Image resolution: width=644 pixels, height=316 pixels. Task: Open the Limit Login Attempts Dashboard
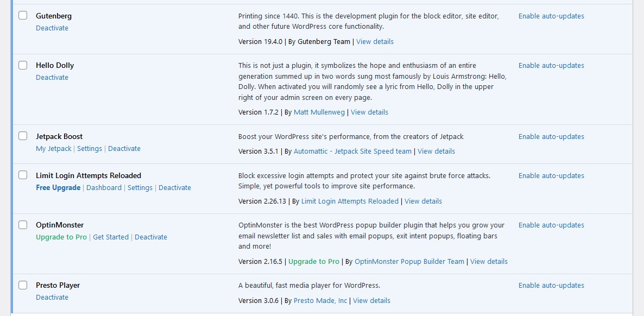click(x=103, y=187)
